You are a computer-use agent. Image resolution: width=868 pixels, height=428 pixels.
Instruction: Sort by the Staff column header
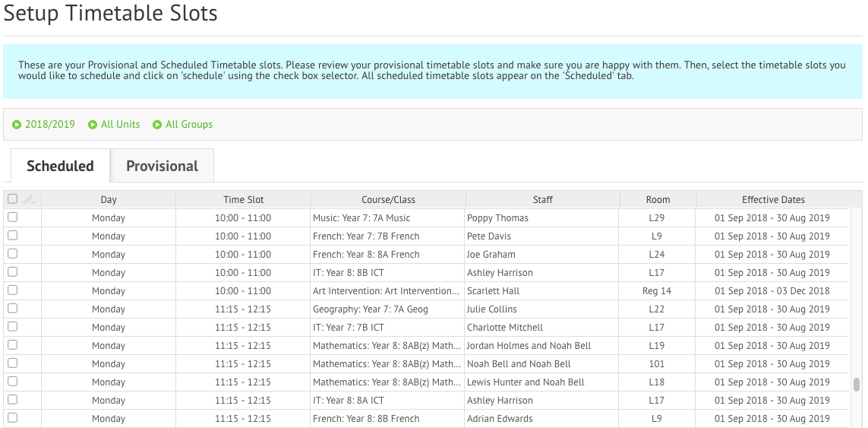pos(542,200)
